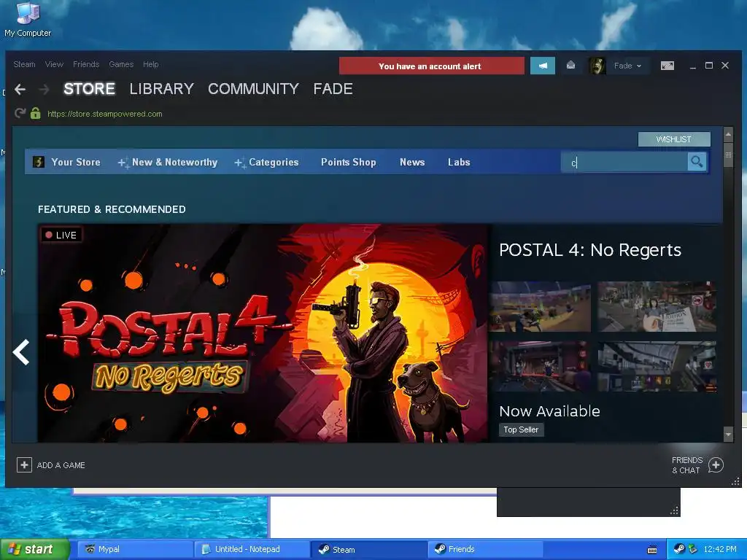Click the scrollbar down arrow

click(x=728, y=435)
